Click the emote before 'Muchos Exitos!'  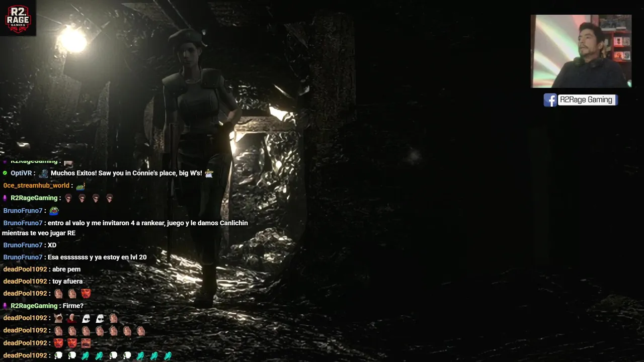click(44, 173)
